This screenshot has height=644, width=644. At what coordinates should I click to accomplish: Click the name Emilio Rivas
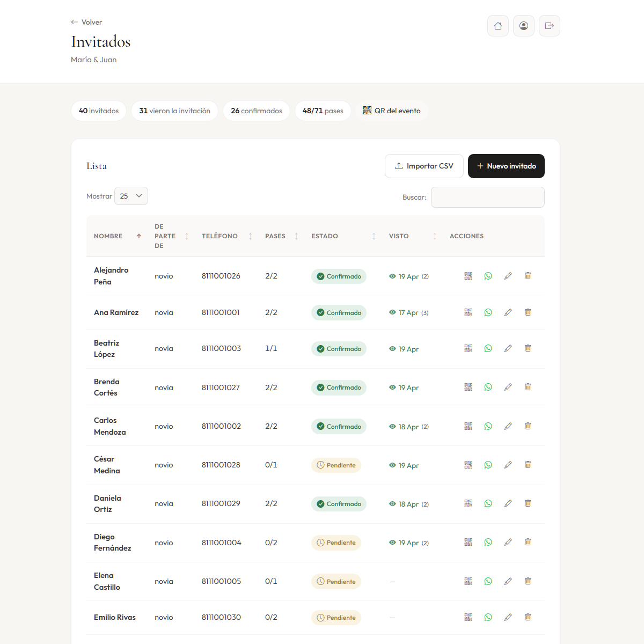tap(115, 617)
